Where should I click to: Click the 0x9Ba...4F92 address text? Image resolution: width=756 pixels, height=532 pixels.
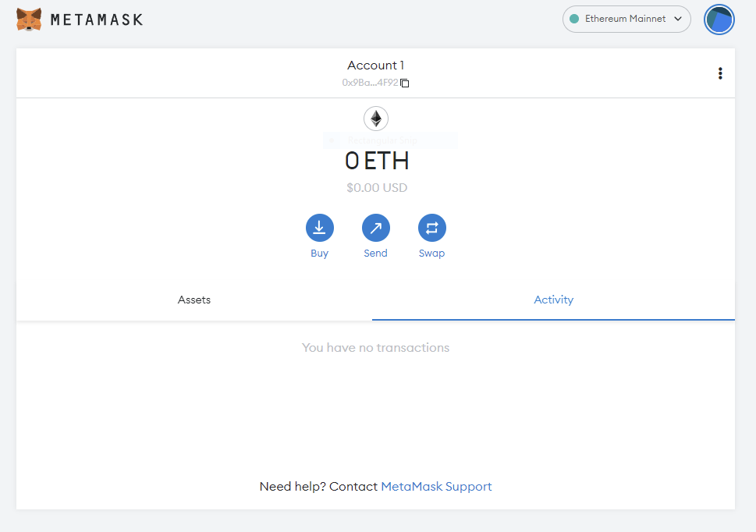click(371, 83)
